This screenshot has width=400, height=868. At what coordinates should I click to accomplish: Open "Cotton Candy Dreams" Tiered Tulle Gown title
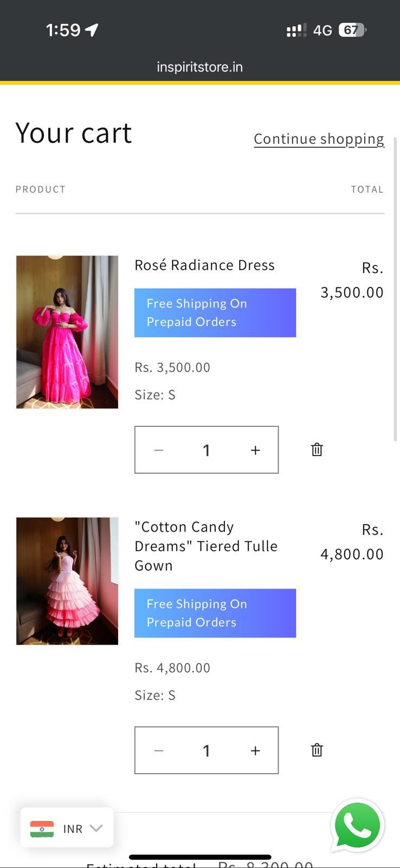(206, 546)
